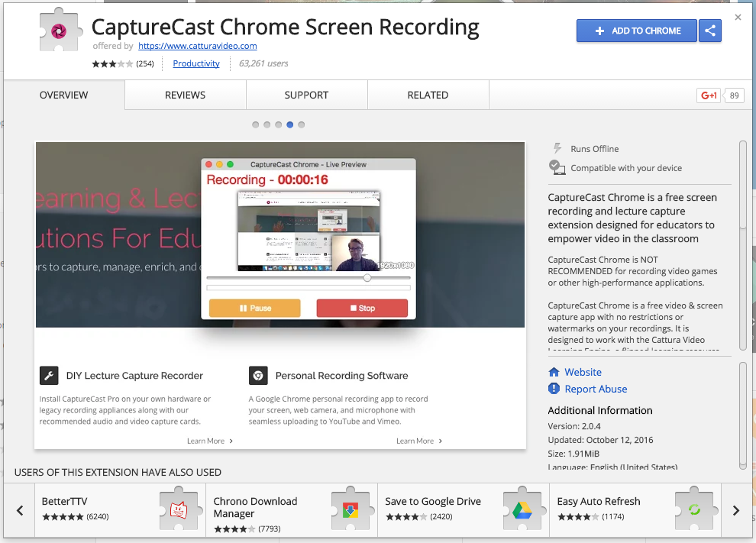Open the catturavideo.com offered-by link
The height and width of the screenshot is (543, 756).
pyautogui.click(x=198, y=46)
